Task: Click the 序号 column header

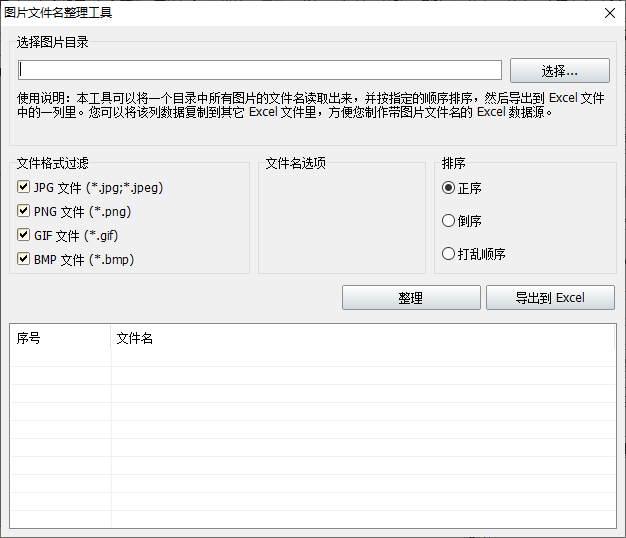Action: [x=60, y=338]
